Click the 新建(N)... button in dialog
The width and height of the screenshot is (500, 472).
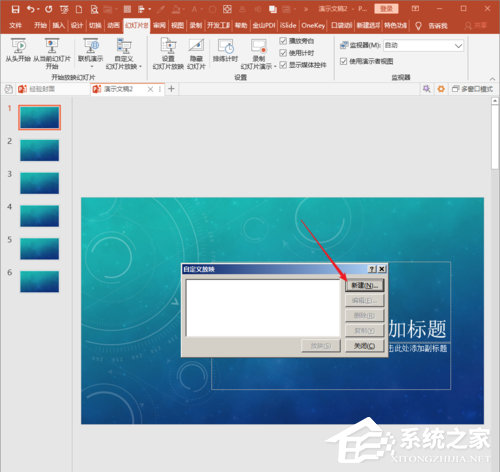(364, 286)
